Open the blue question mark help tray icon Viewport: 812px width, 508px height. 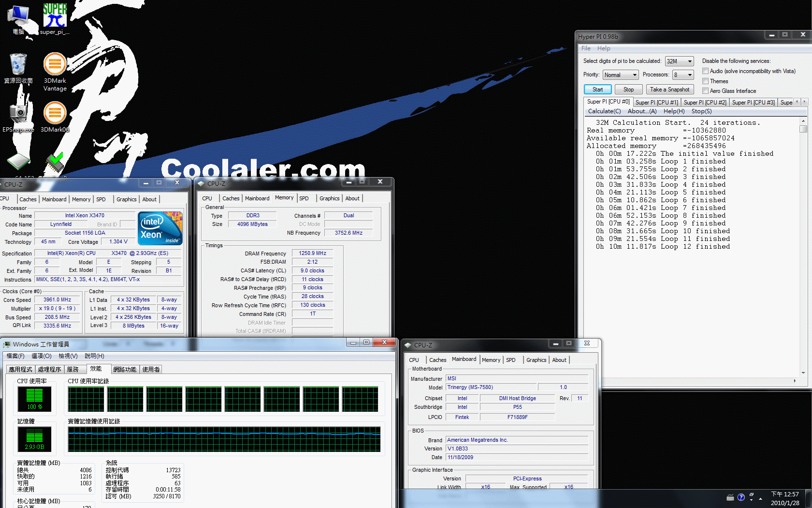tap(741, 497)
